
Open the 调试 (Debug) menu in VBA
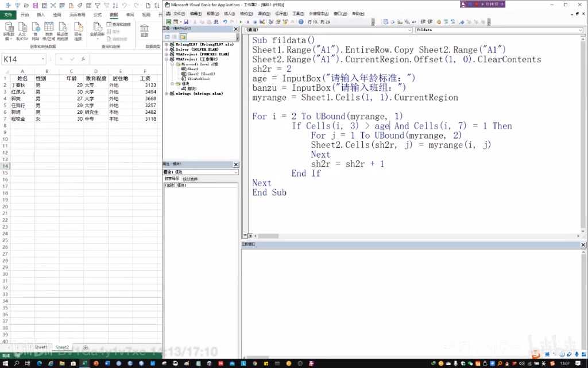pos(264,14)
